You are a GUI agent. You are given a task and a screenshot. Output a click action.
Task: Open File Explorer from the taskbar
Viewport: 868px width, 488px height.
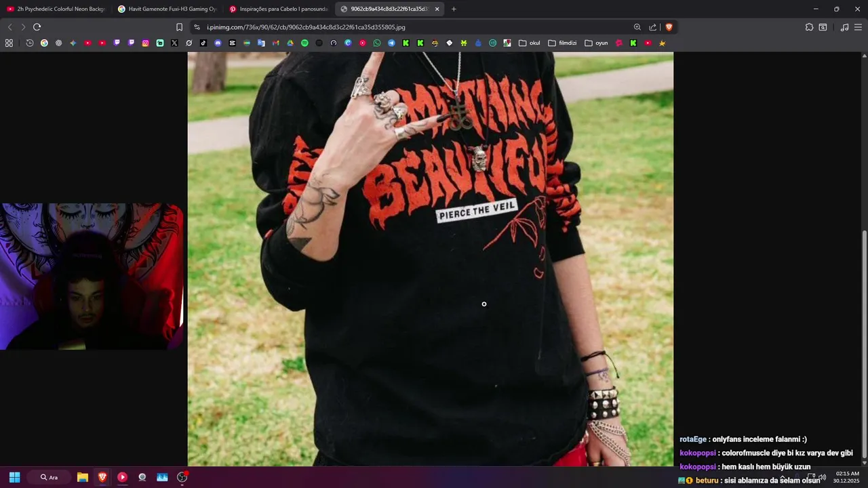[x=82, y=477]
